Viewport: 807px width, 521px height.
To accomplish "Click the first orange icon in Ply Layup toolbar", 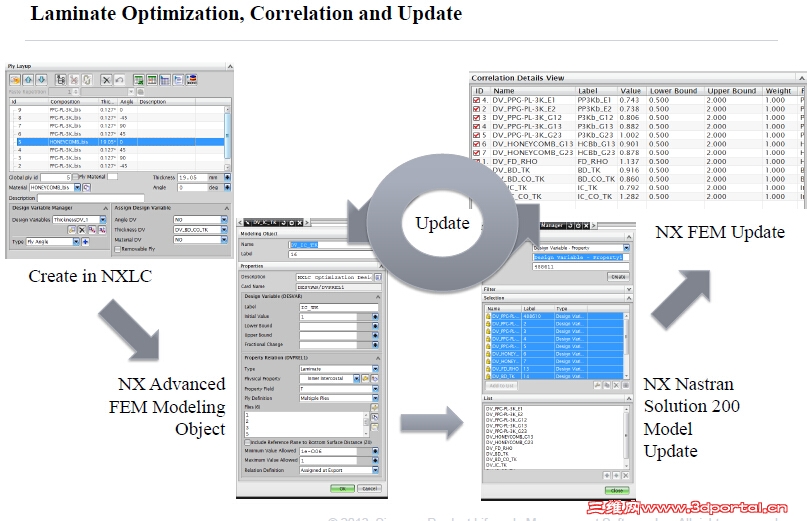I will point(15,80).
